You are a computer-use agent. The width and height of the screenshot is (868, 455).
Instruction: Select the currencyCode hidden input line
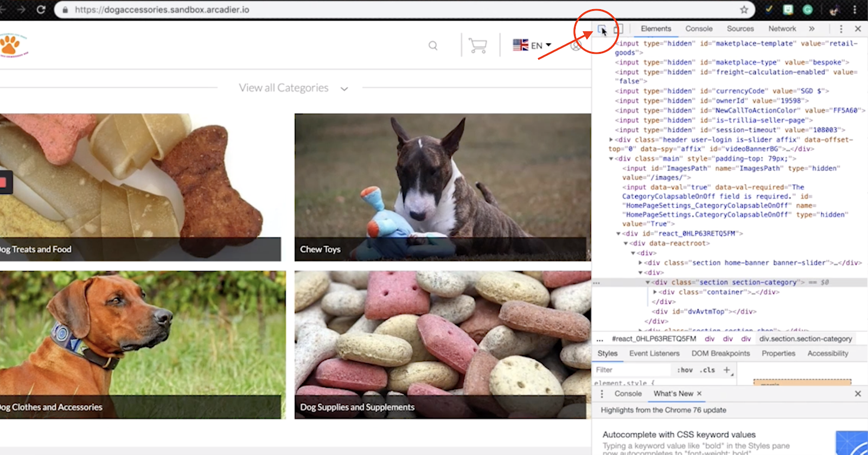point(722,91)
